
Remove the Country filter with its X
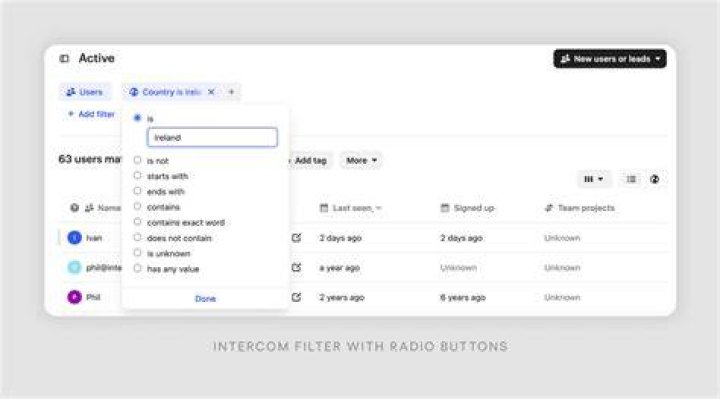click(x=211, y=92)
